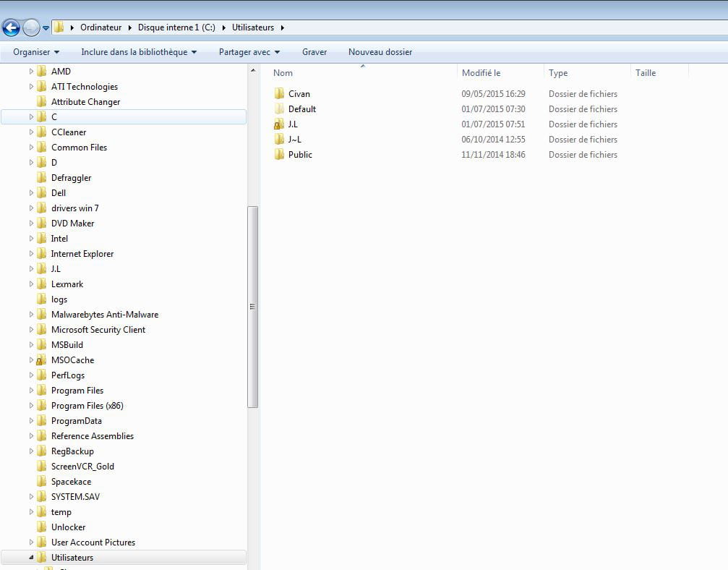
Task: Collapse the Utilisateurs tree node
Action: [x=31, y=557]
